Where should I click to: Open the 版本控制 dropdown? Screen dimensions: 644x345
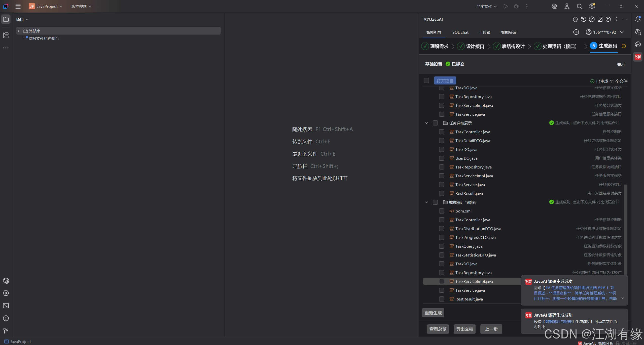coord(81,6)
